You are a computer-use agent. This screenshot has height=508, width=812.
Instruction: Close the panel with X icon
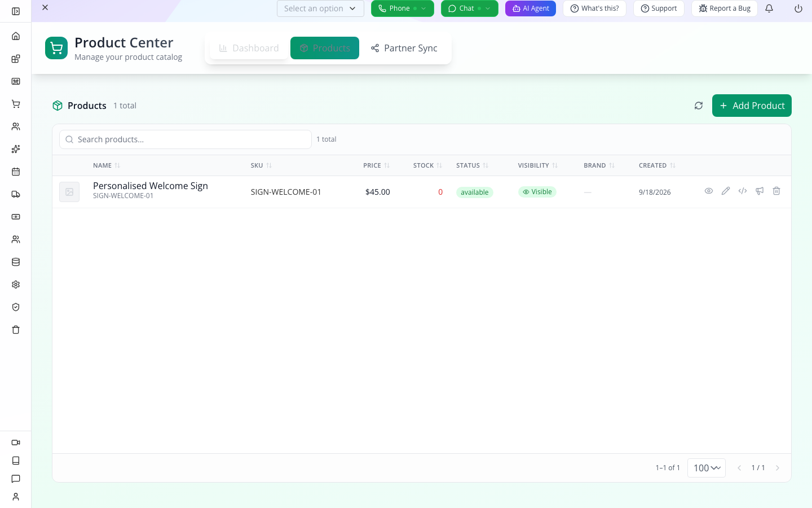[x=45, y=7]
